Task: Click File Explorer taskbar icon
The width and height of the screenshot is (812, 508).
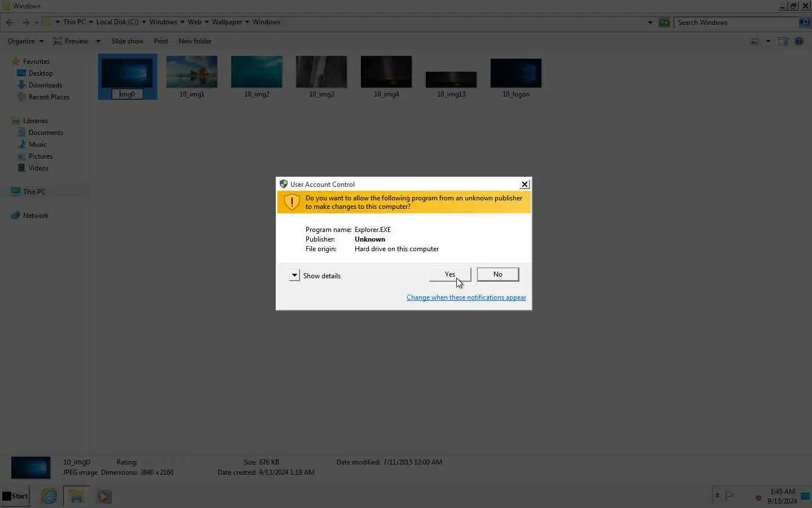Action: [76, 496]
